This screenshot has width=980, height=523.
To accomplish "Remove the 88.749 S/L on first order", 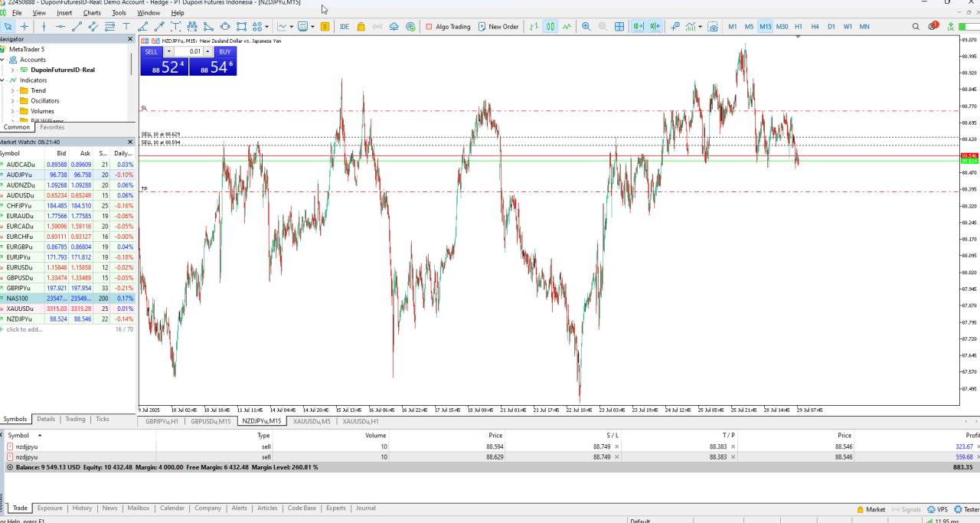I will (616, 446).
